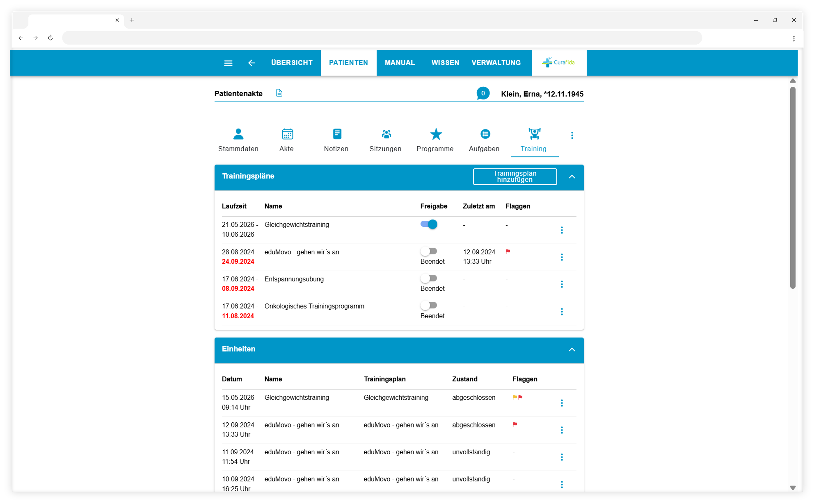This screenshot has height=504, width=815.
Task: Click last-used date 12.09.2024 13:33 Uhr
Action: click(478, 257)
